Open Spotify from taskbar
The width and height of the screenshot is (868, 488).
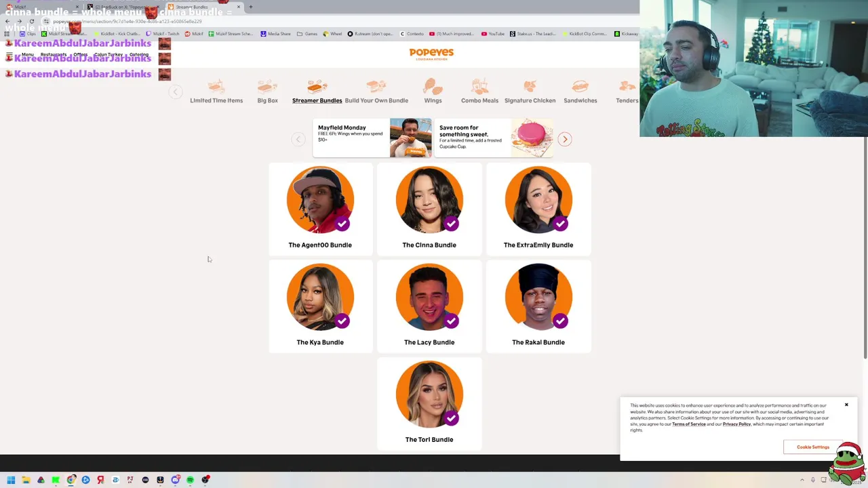tap(190, 480)
